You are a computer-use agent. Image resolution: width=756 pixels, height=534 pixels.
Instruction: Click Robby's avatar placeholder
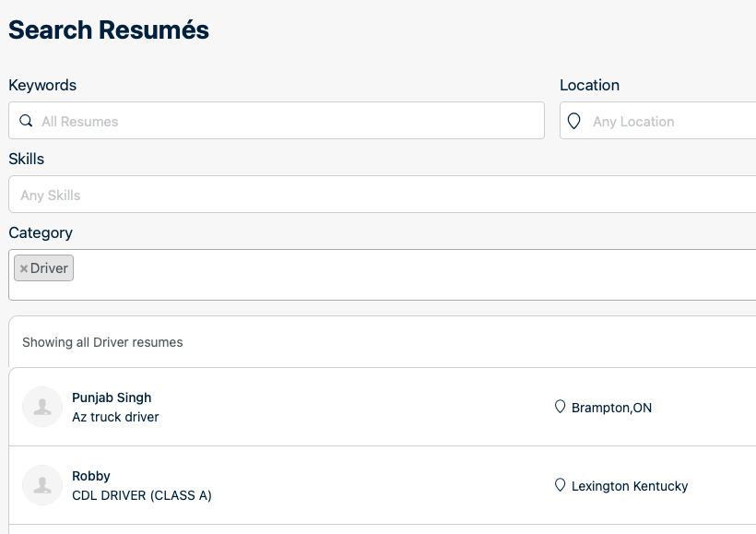pyautogui.click(x=42, y=485)
